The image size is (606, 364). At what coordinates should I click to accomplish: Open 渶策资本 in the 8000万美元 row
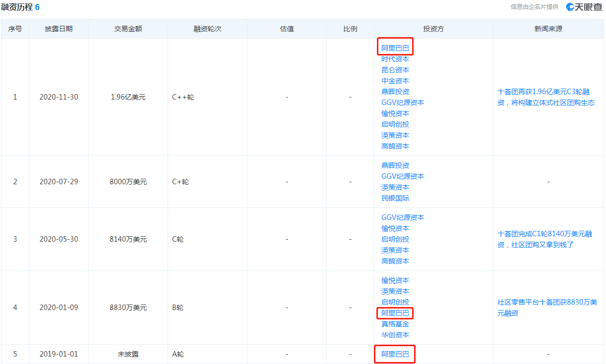tap(395, 187)
